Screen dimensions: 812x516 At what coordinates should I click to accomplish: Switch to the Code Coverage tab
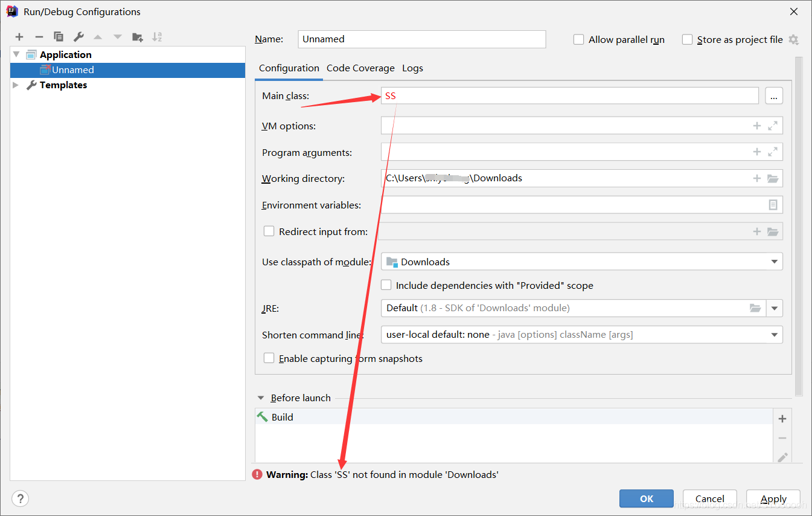pos(360,68)
